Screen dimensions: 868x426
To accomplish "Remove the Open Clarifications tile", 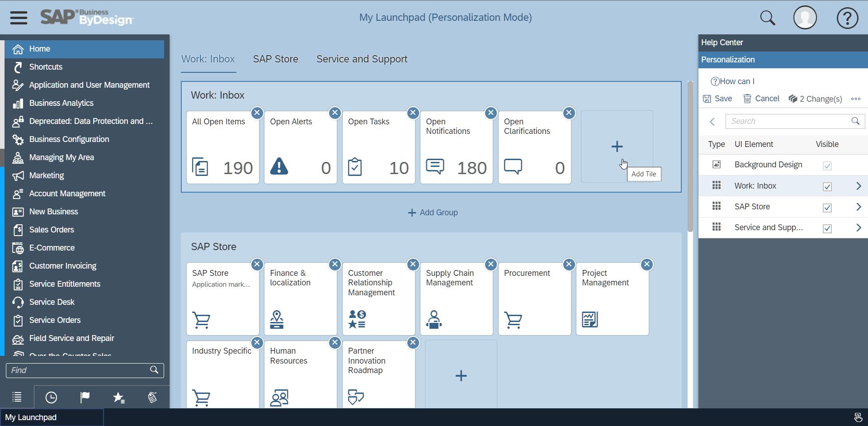I will [569, 113].
